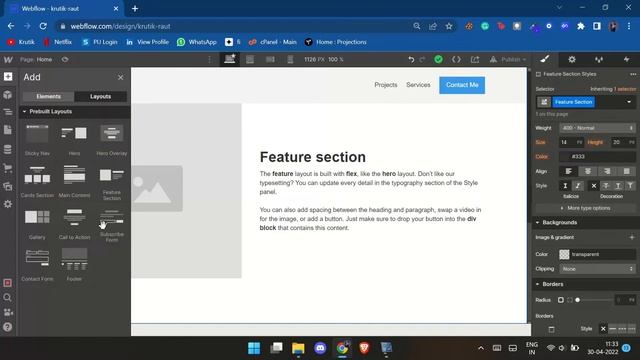Open the Style Manager tab
Image resolution: width=640 pixels, height=360 pixels.
tap(599, 59)
